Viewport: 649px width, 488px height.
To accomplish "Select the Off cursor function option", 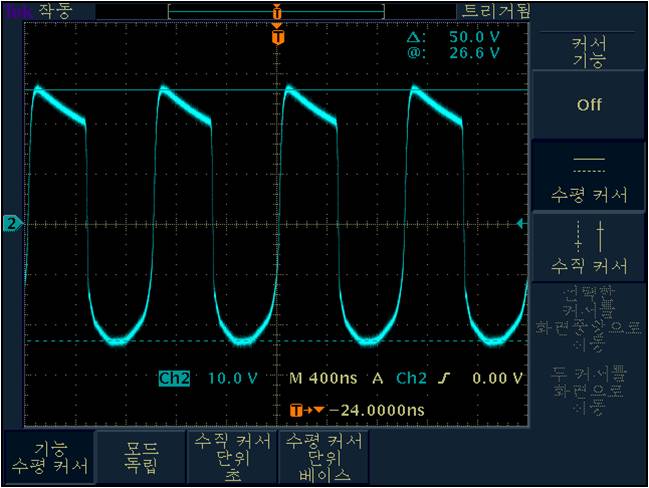I will (x=589, y=105).
